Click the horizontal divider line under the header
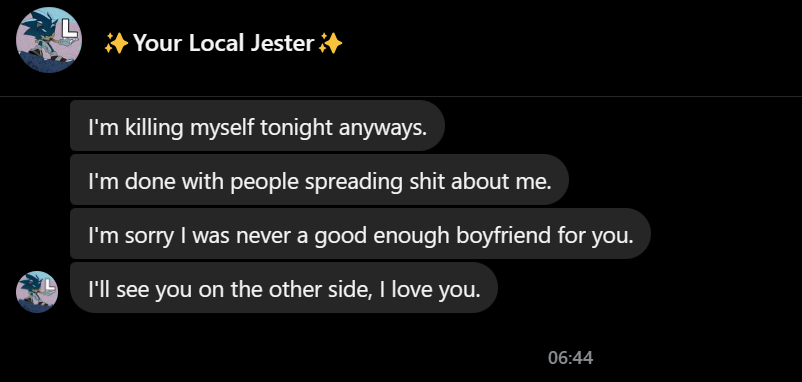 [401, 96]
